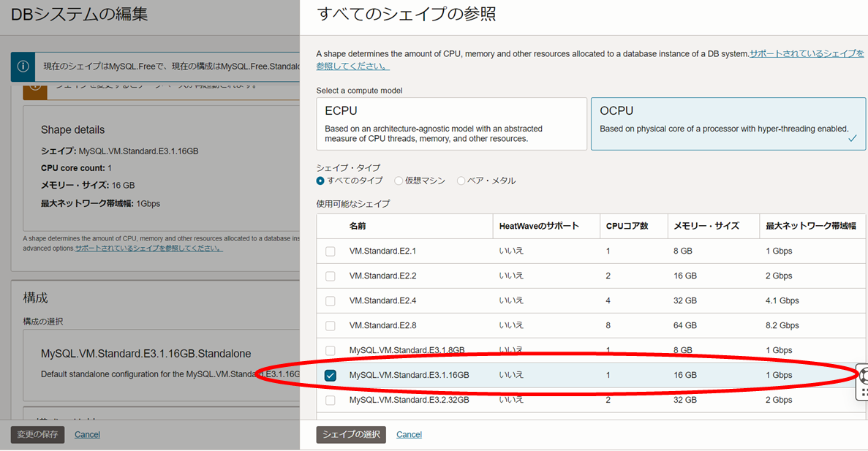
Task: Click Cancel in the DBシステムの編集 panel
Action: (88, 434)
